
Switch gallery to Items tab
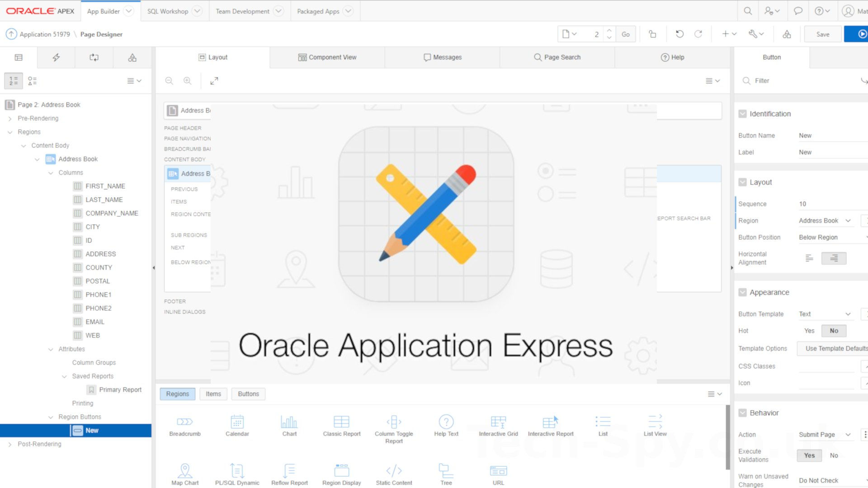213,394
